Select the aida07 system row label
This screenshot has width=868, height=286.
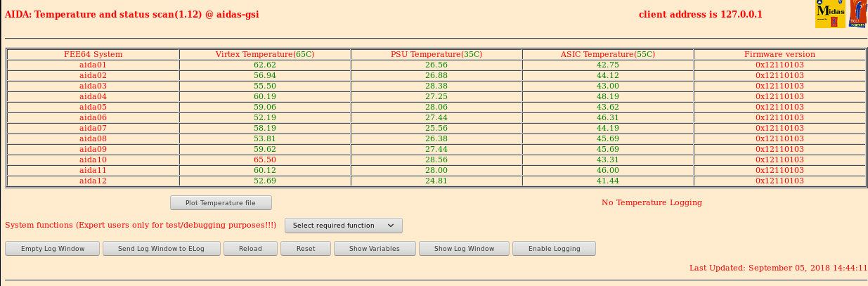(x=93, y=128)
